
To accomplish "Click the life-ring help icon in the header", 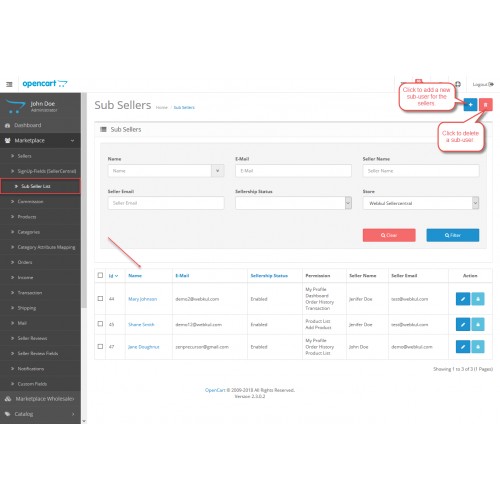I will click(458, 84).
